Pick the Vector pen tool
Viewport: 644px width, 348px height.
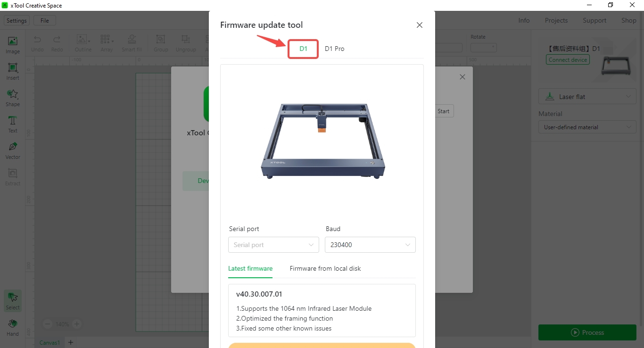tap(13, 150)
